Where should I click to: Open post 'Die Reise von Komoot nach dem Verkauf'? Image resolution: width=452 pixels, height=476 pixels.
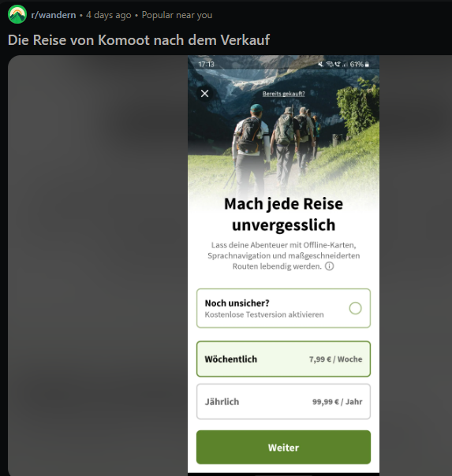(x=139, y=40)
